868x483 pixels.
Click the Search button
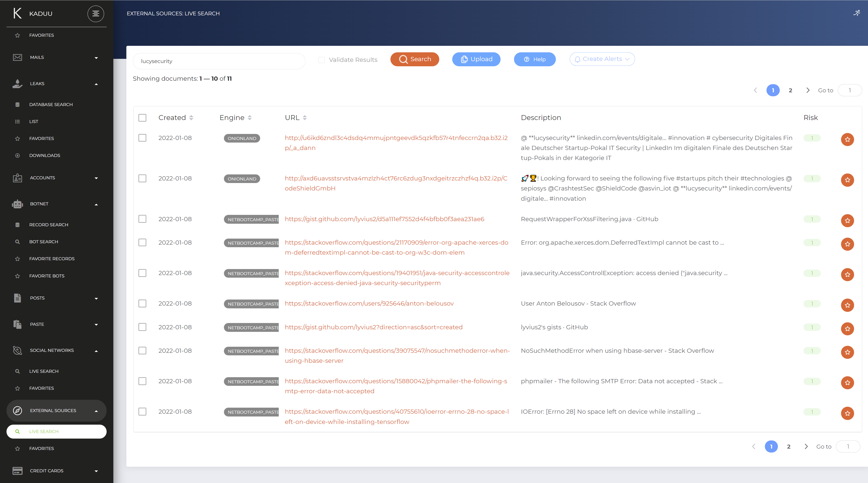tap(414, 59)
